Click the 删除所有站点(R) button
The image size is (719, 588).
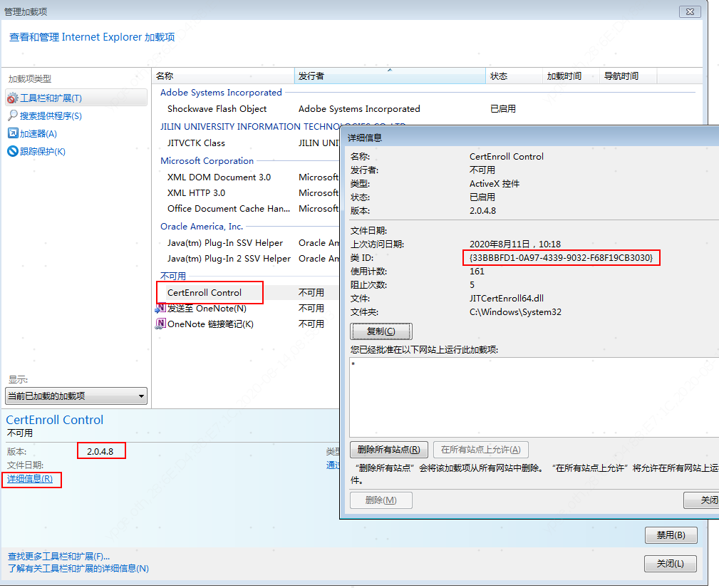[x=389, y=450]
